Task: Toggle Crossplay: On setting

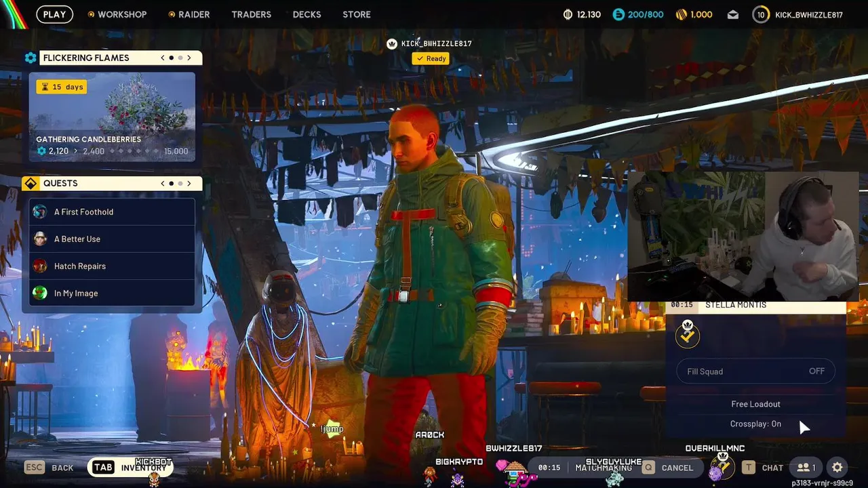Action: coord(755,424)
